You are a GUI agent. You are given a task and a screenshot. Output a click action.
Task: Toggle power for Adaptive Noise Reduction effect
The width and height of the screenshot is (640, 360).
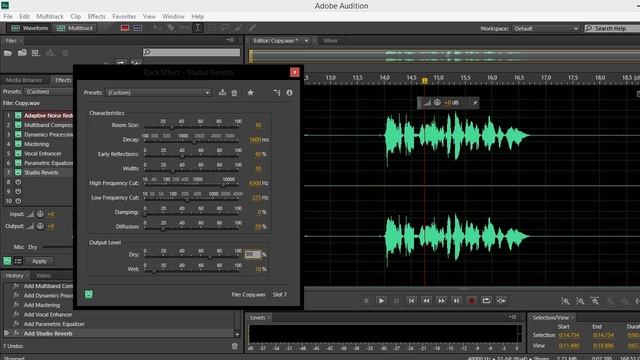pyautogui.click(x=18, y=116)
